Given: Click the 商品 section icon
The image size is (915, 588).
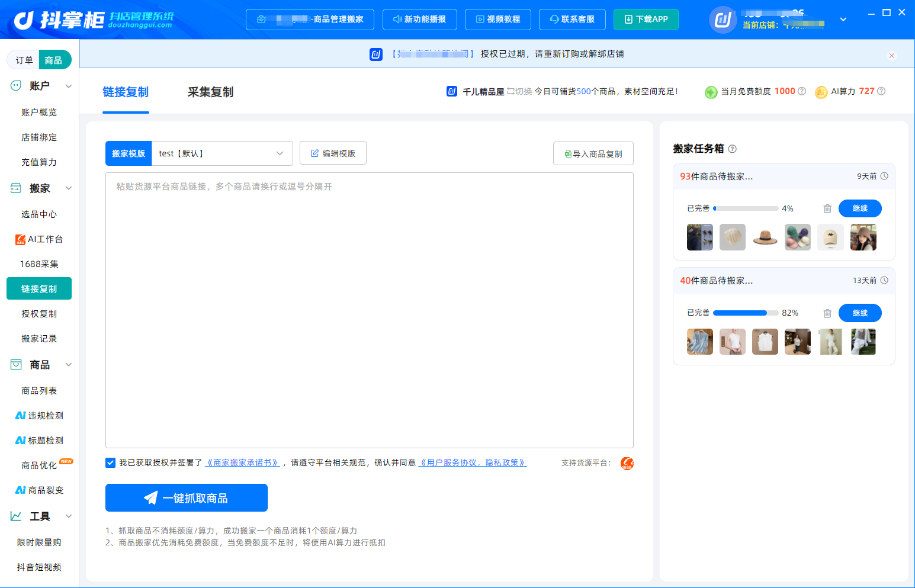Looking at the screenshot, I should pos(16,364).
